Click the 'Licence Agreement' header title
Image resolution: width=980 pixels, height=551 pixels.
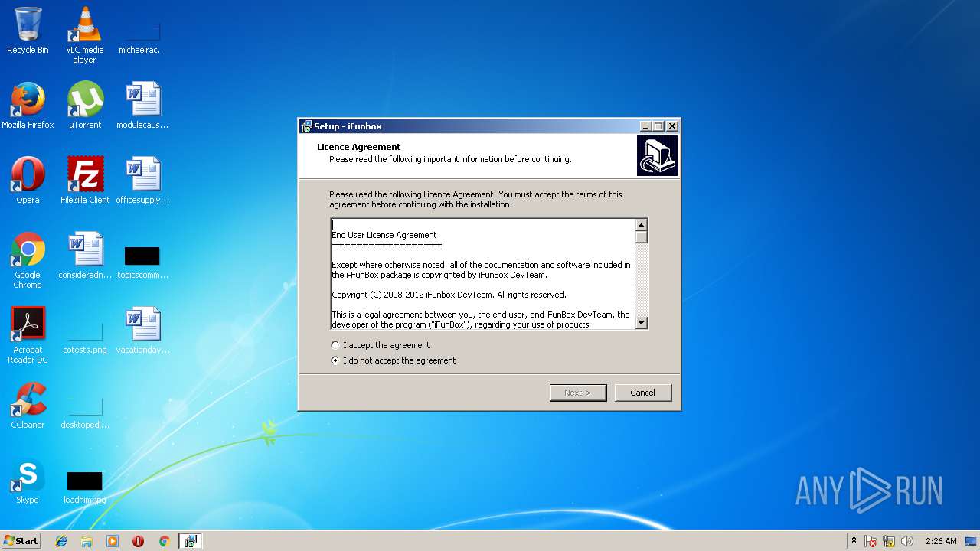click(x=359, y=147)
